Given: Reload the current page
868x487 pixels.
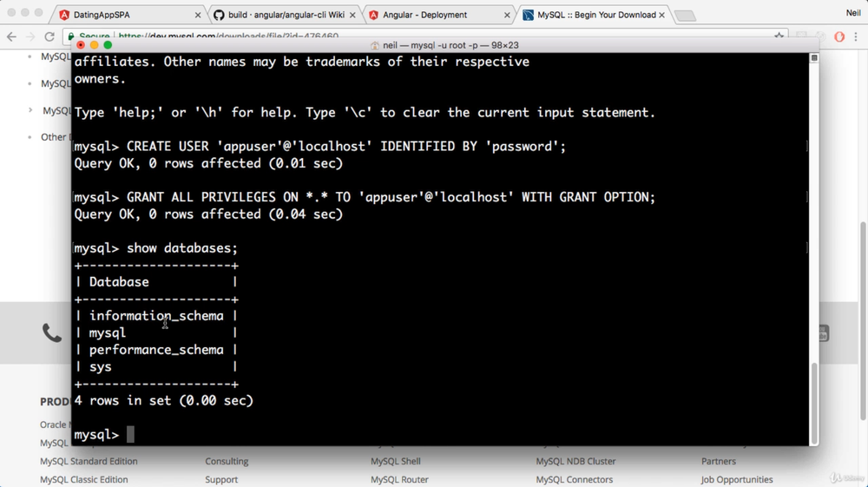Looking at the screenshot, I should pos(49,36).
